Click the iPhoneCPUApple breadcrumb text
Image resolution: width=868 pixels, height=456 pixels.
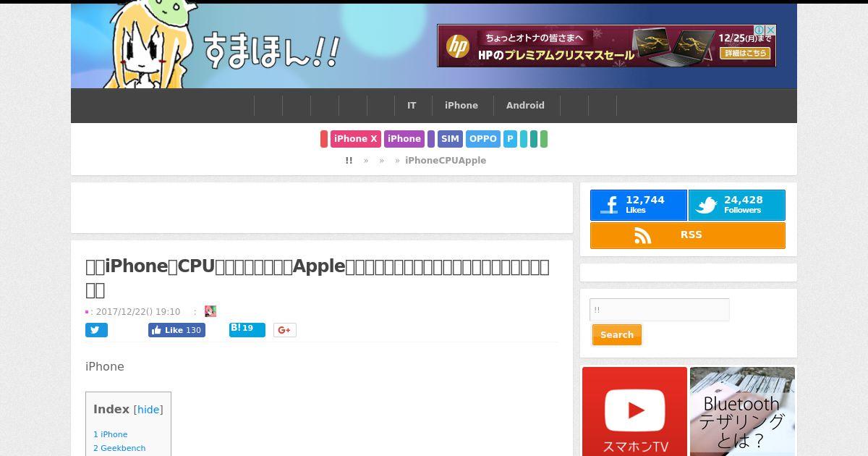pyautogui.click(x=446, y=161)
